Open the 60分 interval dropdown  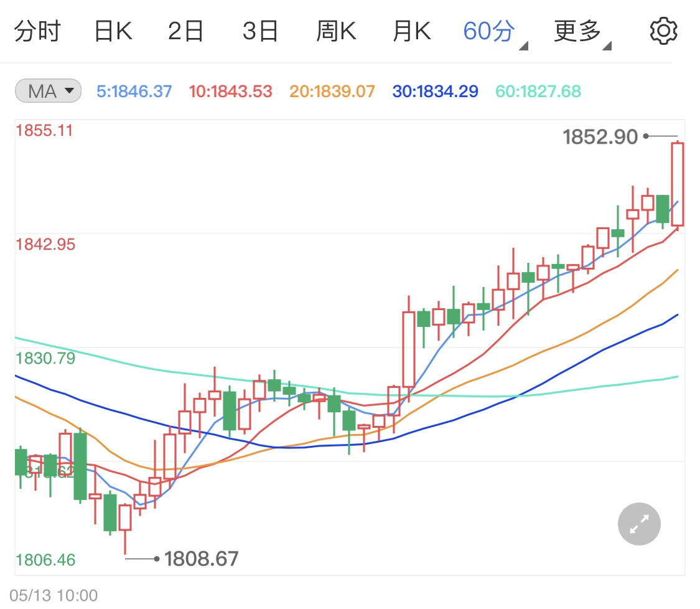click(495, 32)
